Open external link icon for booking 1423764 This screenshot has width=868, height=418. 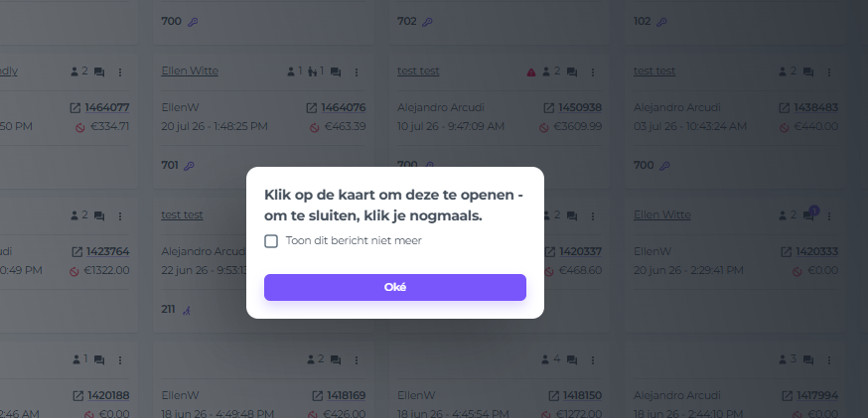click(76, 252)
